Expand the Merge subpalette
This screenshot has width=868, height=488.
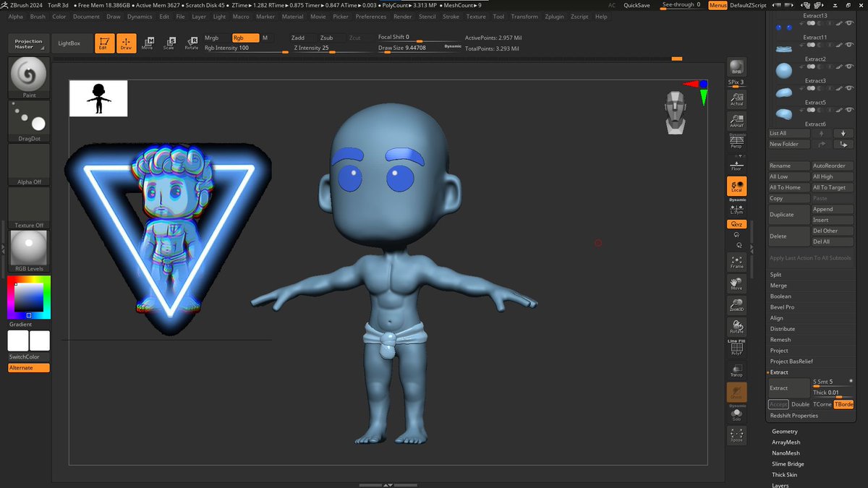778,286
